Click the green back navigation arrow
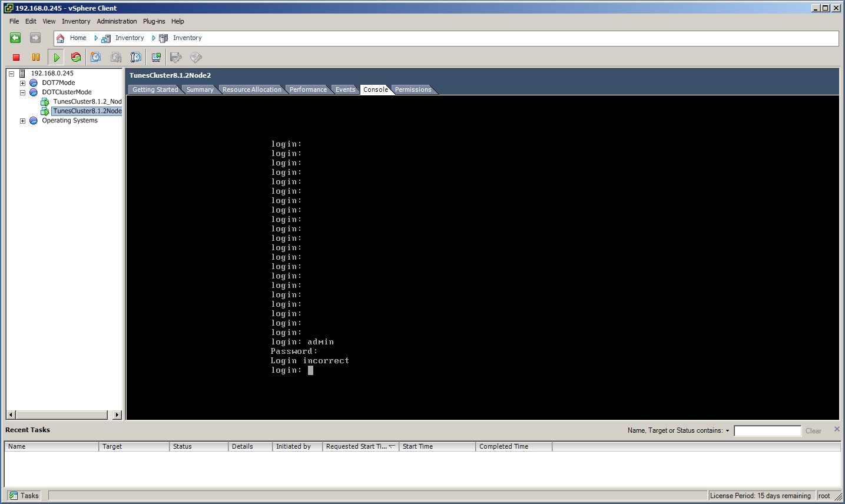 point(15,38)
